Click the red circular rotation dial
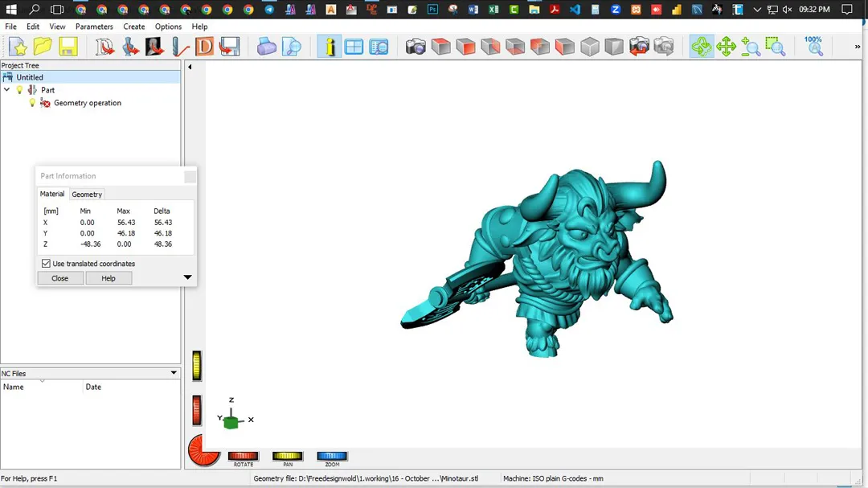Screen dimensions: 868x488 (203, 450)
